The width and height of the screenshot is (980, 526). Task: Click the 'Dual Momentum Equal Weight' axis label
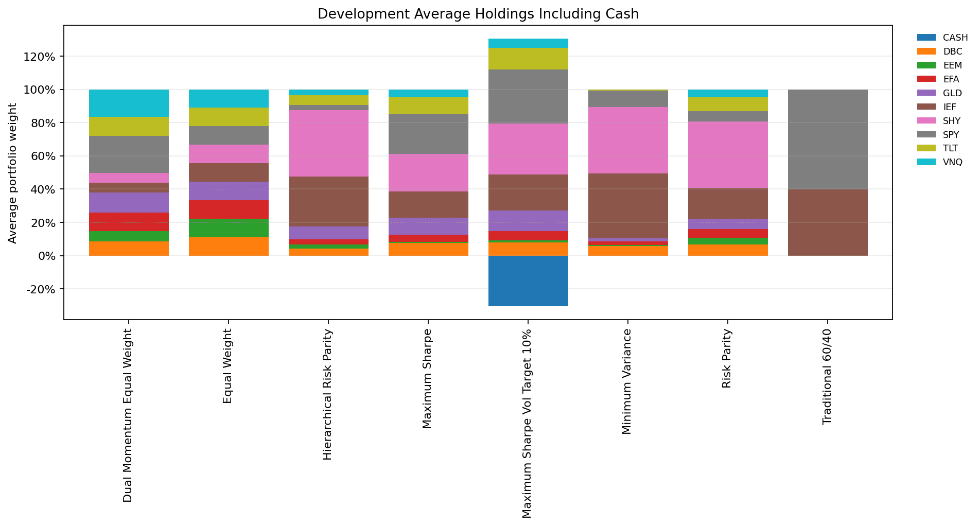tap(128, 415)
